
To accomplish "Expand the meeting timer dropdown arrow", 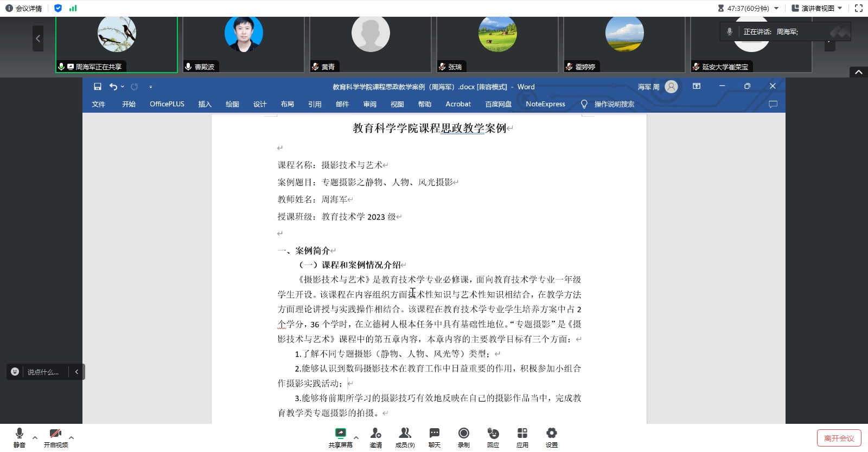I will 776,8.
